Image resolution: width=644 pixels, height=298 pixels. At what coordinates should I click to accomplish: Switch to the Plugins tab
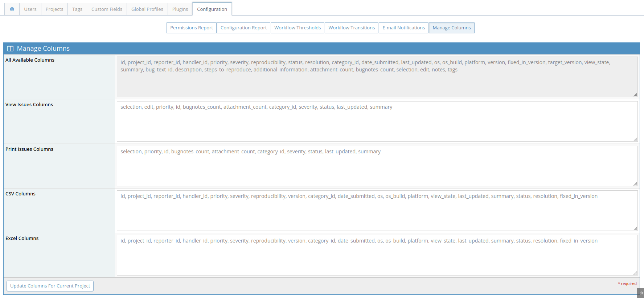[180, 9]
